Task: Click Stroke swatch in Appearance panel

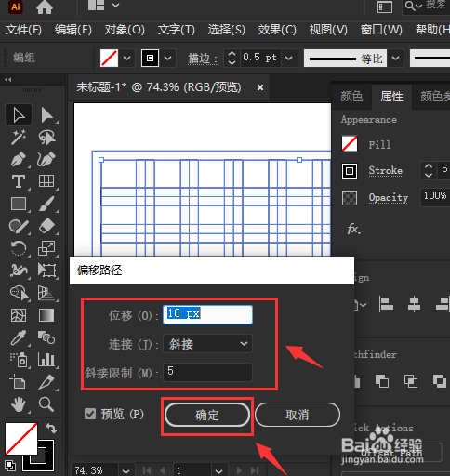Action: (x=350, y=171)
